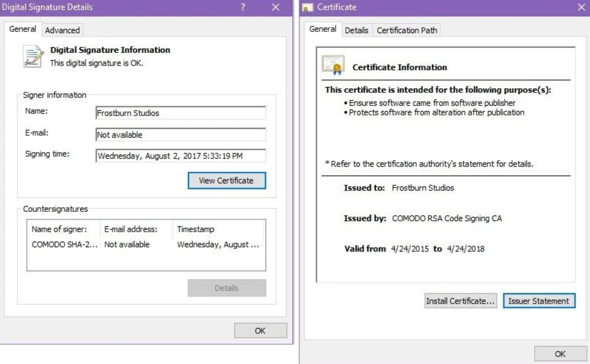This screenshot has height=364, width=590.
Task: Click the E-mail field showing Not available
Action: [181, 135]
